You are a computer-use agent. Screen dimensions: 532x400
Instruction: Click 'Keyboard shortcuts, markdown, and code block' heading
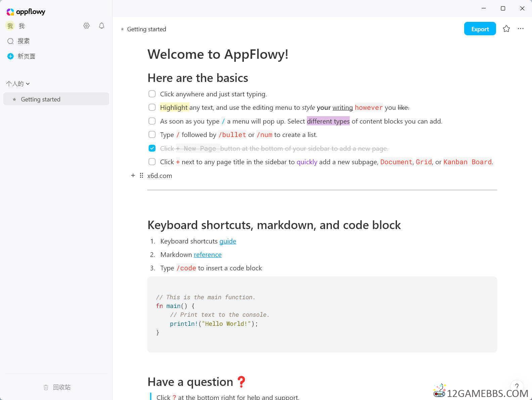(274, 225)
